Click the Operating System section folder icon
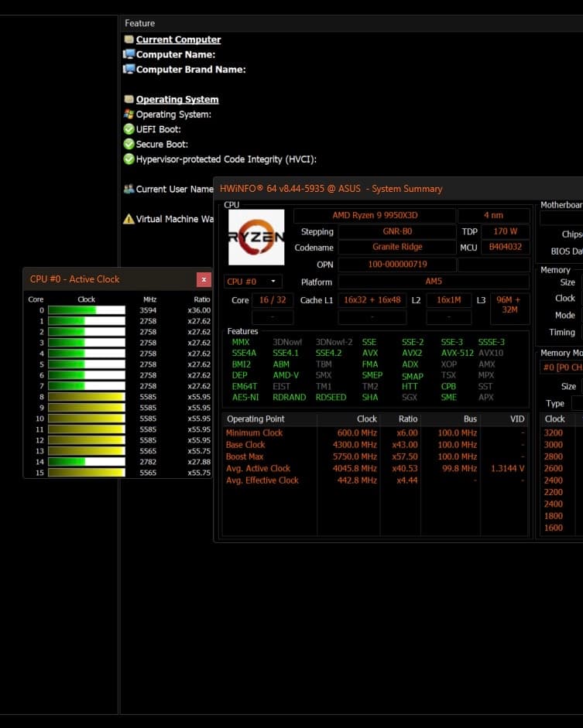The image size is (583, 728). click(x=129, y=99)
